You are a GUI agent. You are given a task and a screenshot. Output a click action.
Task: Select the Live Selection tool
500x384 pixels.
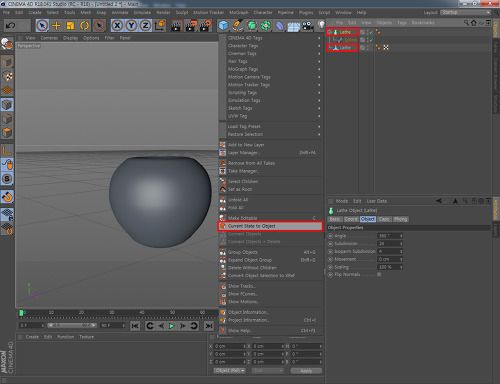42,25
